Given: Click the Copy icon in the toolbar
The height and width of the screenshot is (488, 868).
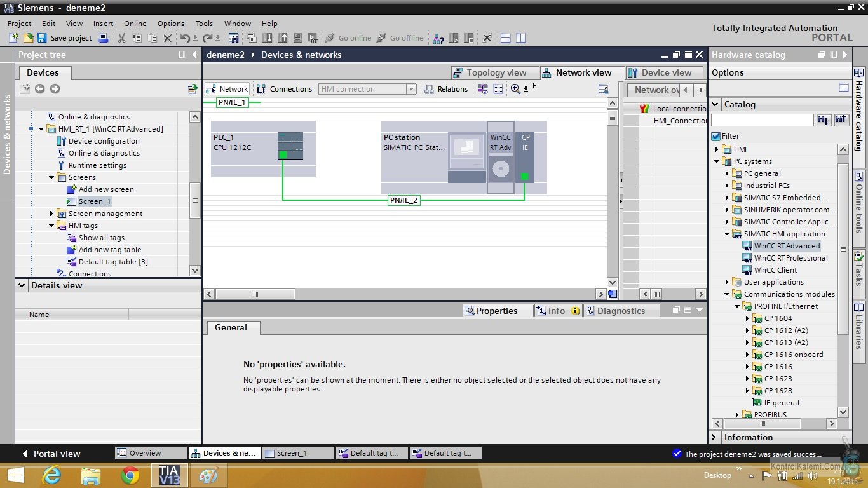Looking at the screenshot, I should pos(137,38).
